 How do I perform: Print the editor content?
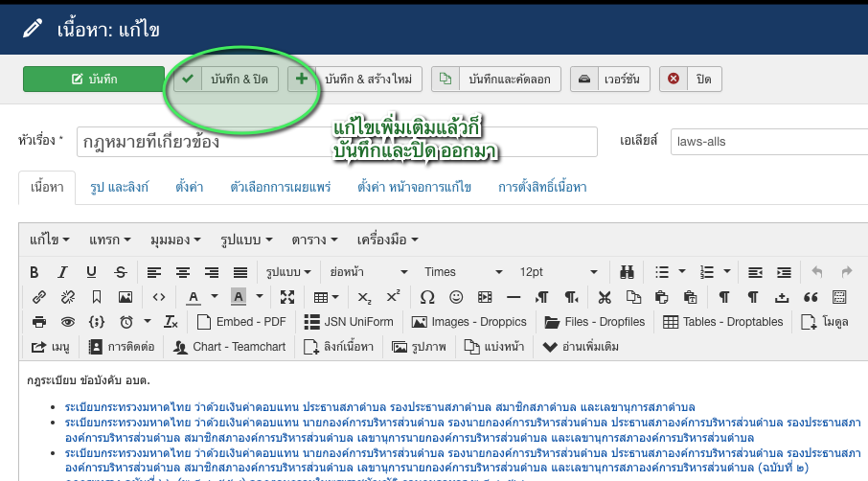(38, 322)
